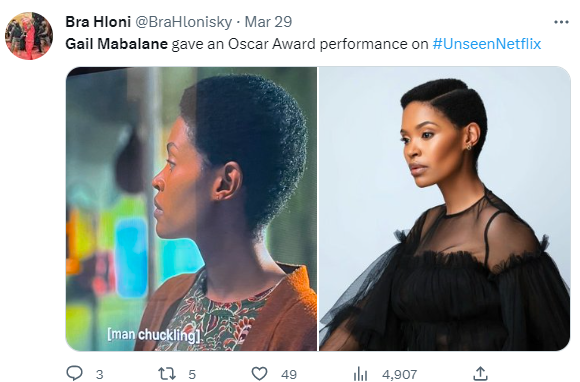580x382 pixels.
Task: Like the tweet with the heart icon
Action: pyautogui.click(x=259, y=373)
